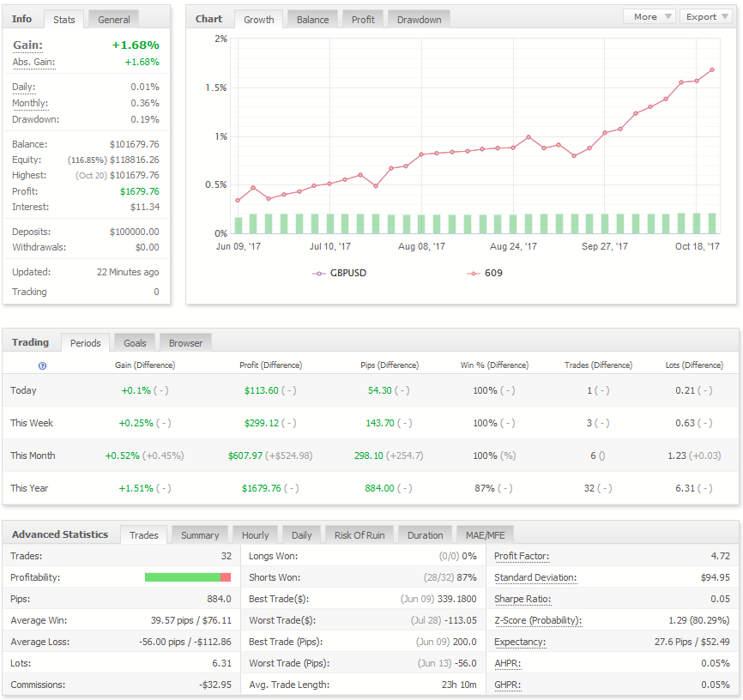This screenshot has width=743, height=700.
Task: Click the AHPR label
Action: pyautogui.click(x=508, y=663)
